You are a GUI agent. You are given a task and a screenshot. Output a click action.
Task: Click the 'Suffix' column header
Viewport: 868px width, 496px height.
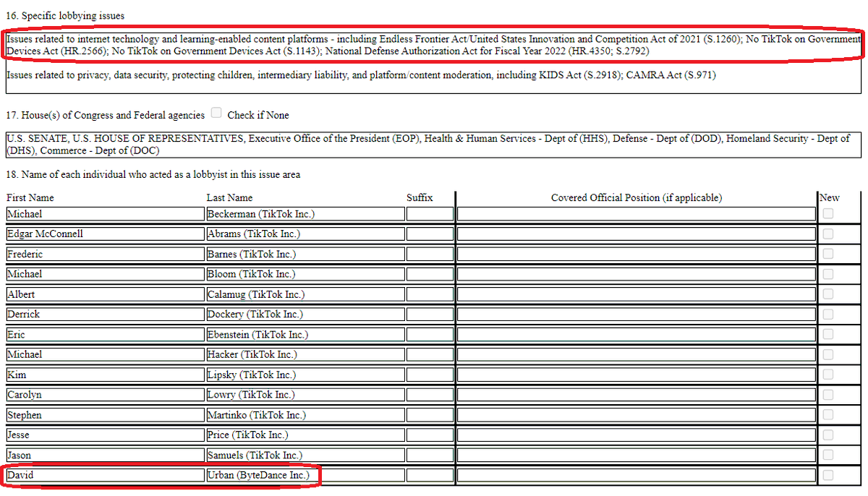click(420, 197)
